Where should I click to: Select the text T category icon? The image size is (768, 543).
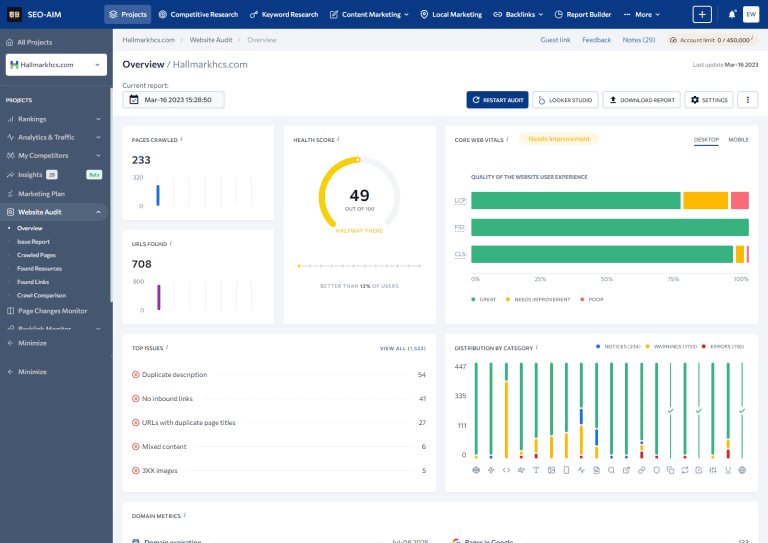click(x=536, y=470)
